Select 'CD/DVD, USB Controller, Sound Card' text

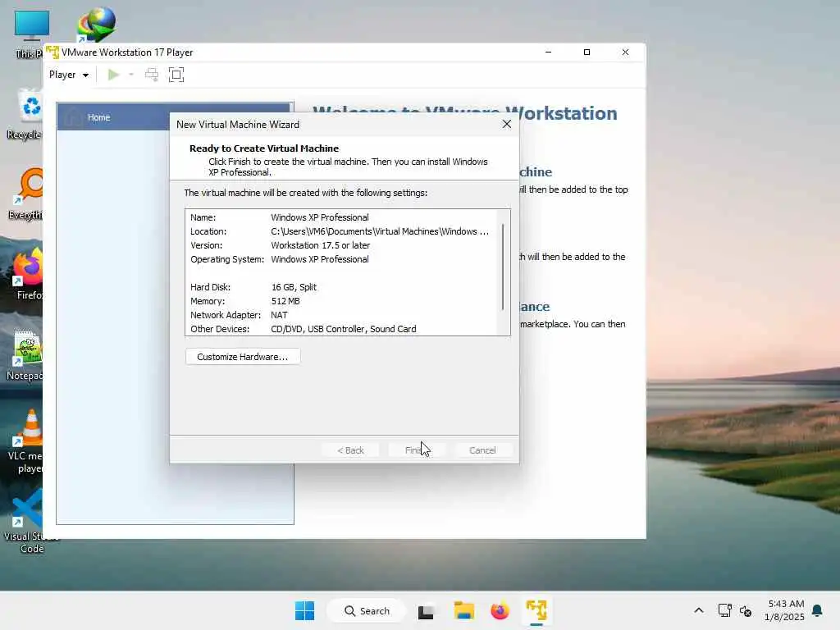(344, 329)
